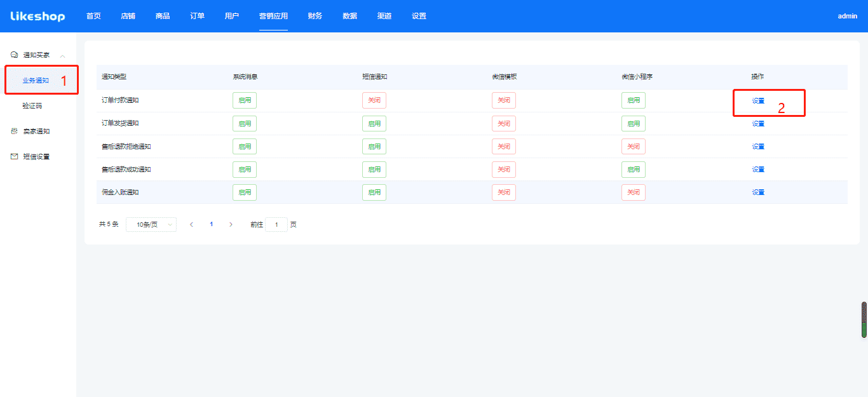Select page number 1 in pagination

tap(212, 224)
